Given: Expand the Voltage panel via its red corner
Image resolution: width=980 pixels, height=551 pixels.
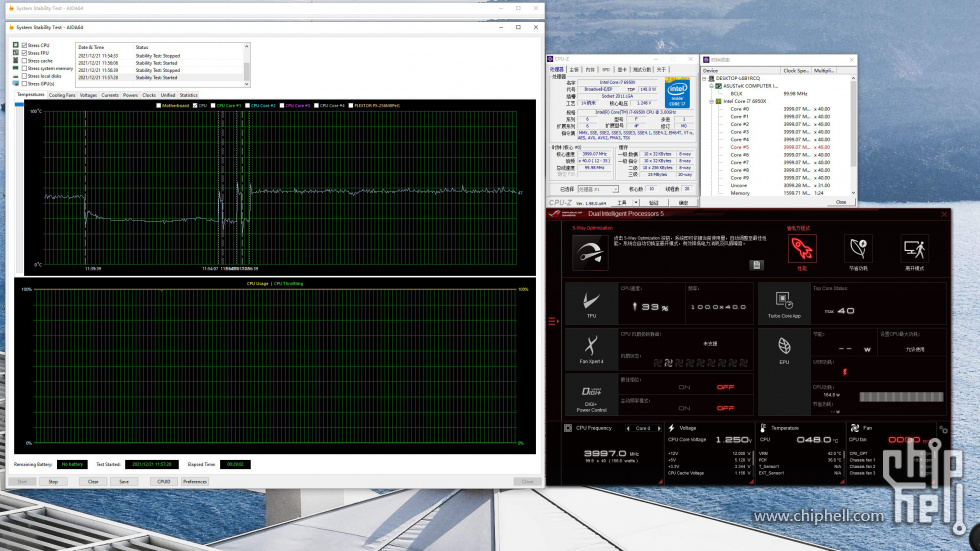Looking at the screenshot, I should [751, 482].
